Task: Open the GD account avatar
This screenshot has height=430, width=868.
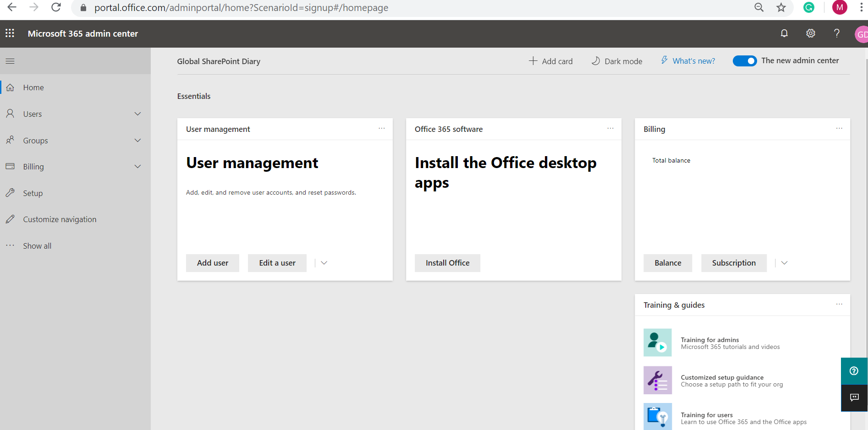Action: [x=862, y=34]
